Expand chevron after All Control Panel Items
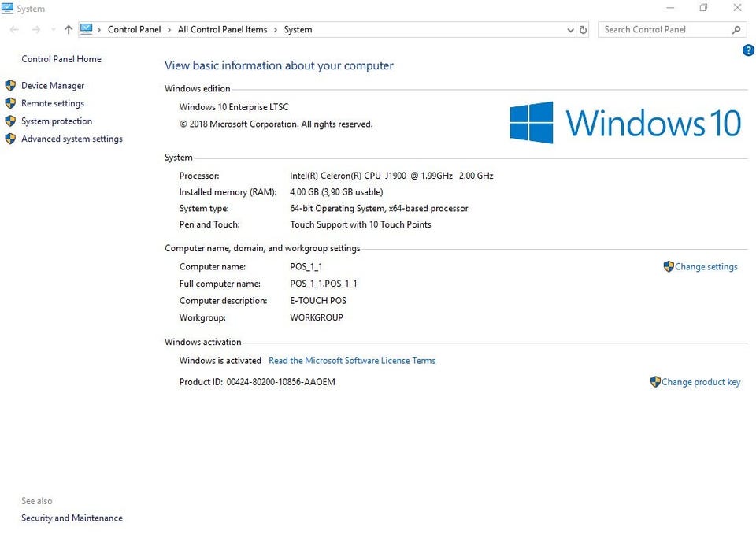The width and height of the screenshot is (756, 538). pos(276,30)
